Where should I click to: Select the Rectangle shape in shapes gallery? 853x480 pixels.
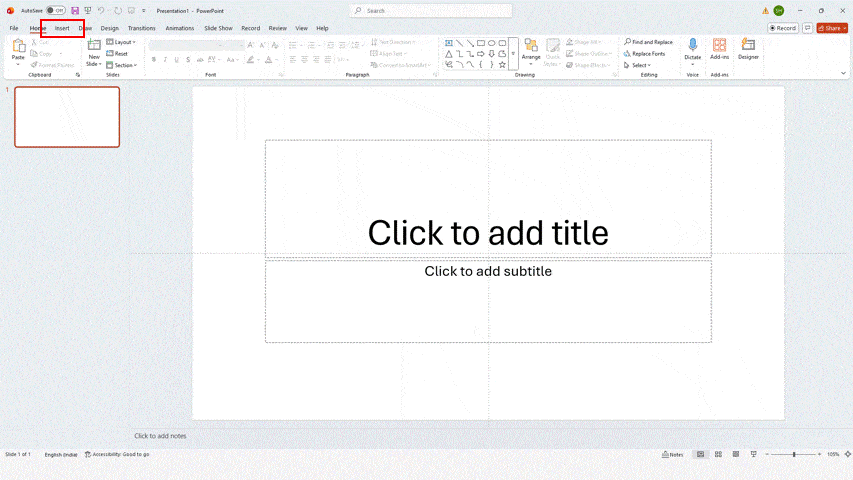pyautogui.click(x=481, y=43)
